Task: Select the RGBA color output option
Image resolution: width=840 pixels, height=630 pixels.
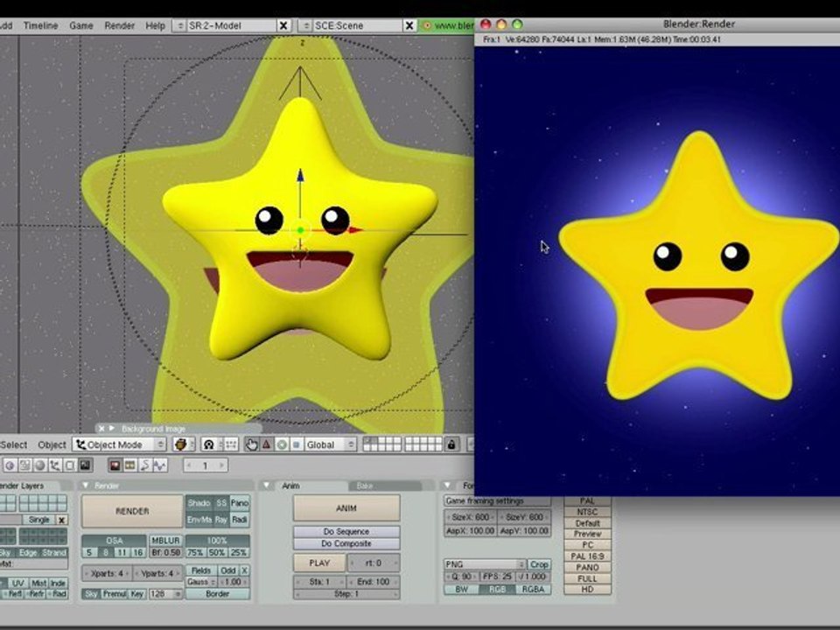Action: [x=533, y=589]
